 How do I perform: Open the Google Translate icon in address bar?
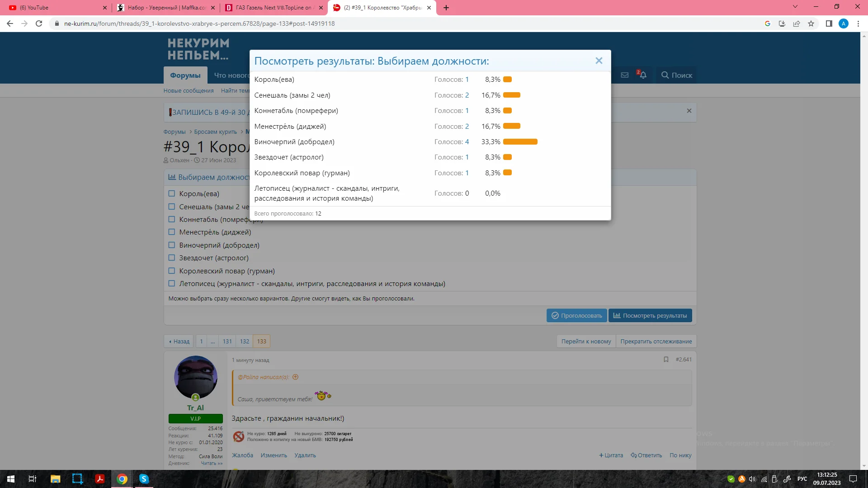click(x=768, y=23)
